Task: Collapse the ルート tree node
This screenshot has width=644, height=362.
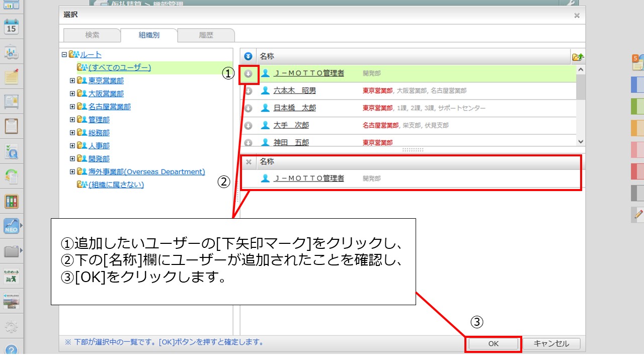Action: tap(64, 55)
